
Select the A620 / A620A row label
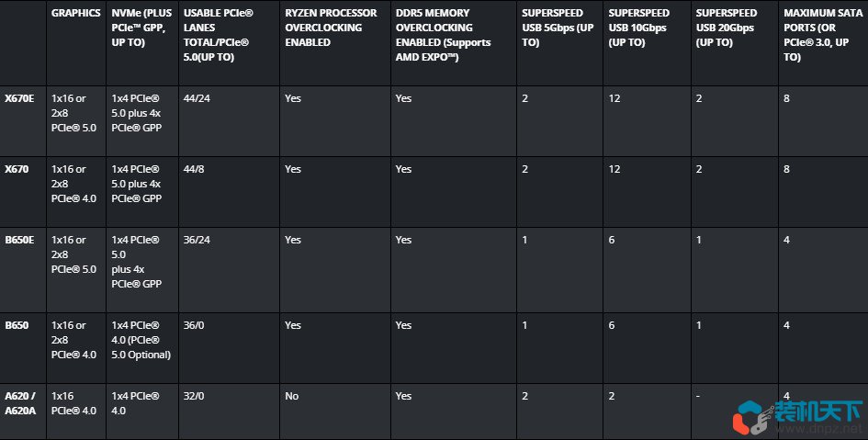click(18, 402)
